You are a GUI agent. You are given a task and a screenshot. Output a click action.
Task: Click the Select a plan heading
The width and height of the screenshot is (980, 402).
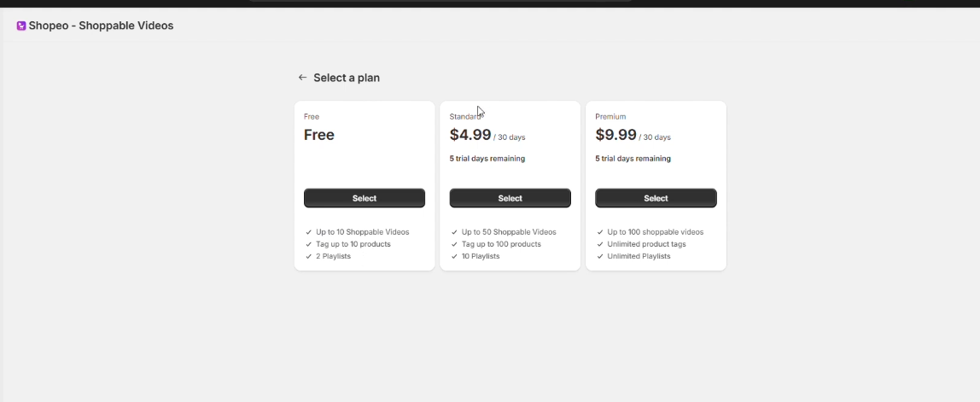click(x=347, y=78)
